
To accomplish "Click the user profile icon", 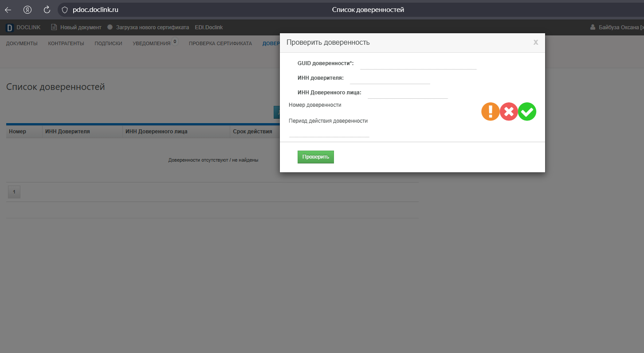I will [x=593, y=27].
